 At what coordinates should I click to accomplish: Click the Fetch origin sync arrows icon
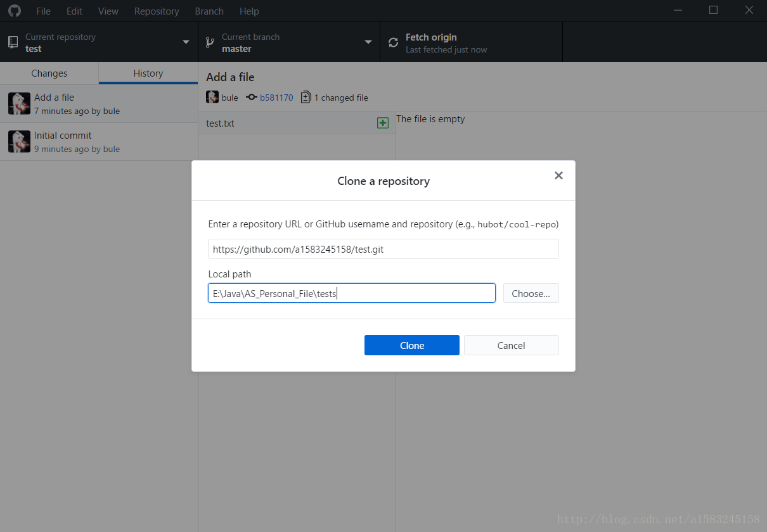click(x=393, y=42)
